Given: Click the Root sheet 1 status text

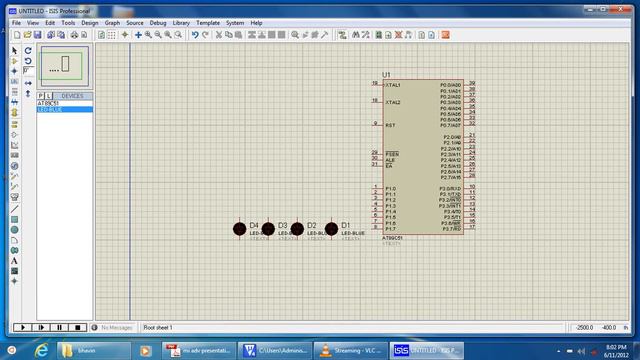Looking at the screenshot, I should 158,327.
